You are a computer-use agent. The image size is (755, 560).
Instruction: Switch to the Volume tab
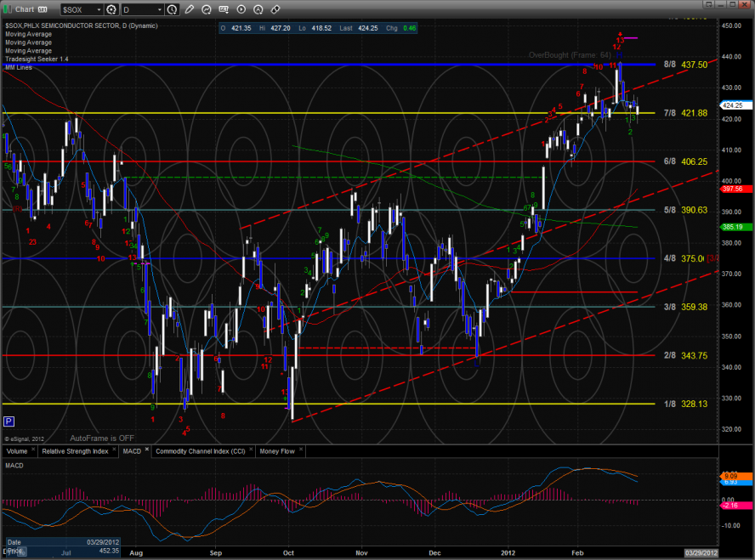coord(18,450)
